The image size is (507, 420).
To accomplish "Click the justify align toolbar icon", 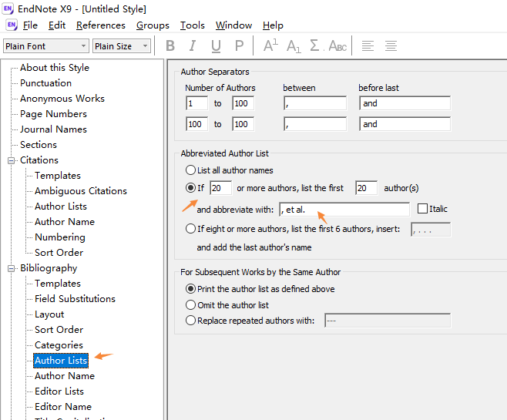I will (x=391, y=46).
